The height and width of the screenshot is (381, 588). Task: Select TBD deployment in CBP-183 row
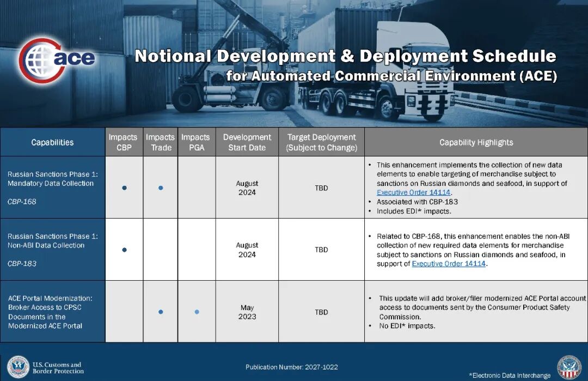pos(321,250)
